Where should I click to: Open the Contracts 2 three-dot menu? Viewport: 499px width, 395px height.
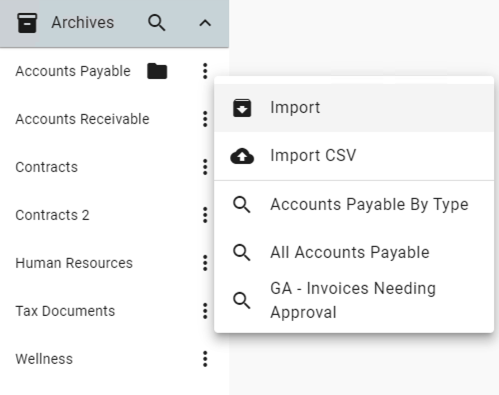(205, 215)
